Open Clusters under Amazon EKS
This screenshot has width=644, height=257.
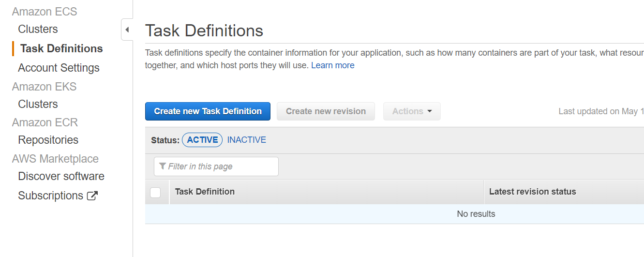point(38,104)
